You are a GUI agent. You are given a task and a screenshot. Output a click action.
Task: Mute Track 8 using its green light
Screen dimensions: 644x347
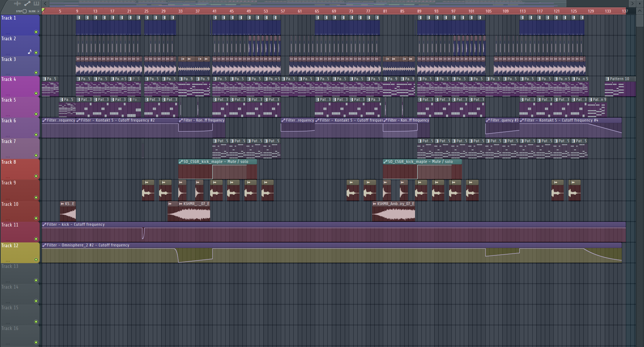(x=36, y=176)
